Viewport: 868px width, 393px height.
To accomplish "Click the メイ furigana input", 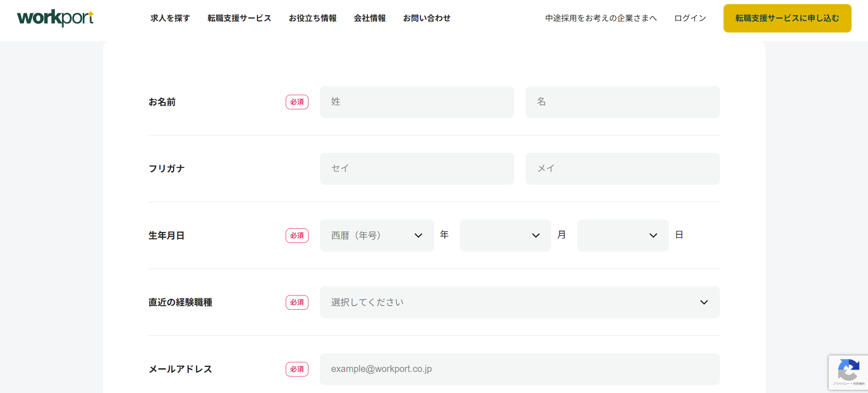I will [x=623, y=169].
